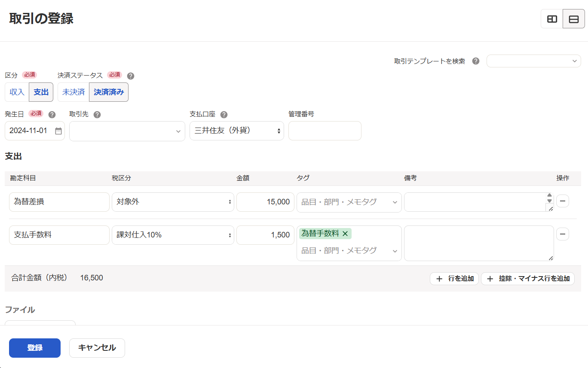Select 支出 as the transaction type

(x=41, y=92)
